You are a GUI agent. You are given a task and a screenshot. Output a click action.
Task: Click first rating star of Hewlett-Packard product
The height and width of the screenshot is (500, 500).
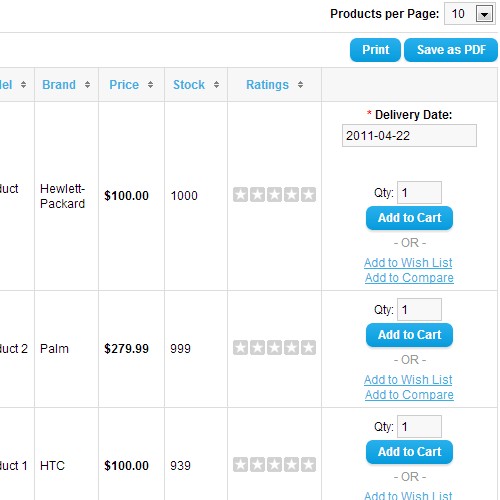(240, 195)
